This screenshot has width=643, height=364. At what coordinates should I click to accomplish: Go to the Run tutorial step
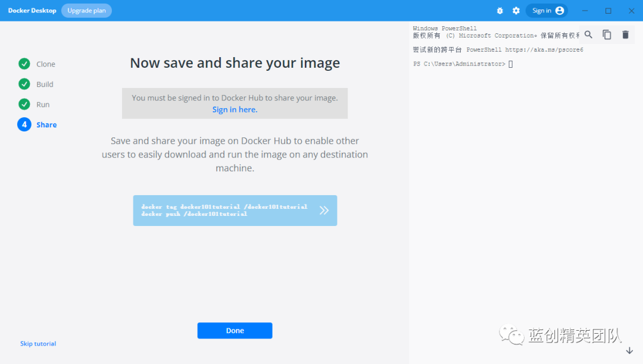[43, 105]
